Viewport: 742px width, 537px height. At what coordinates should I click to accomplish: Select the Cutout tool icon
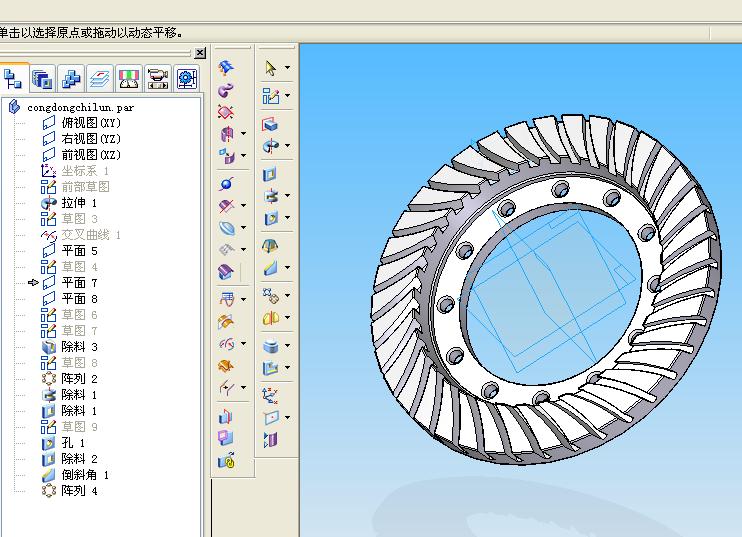coord(270,174)
